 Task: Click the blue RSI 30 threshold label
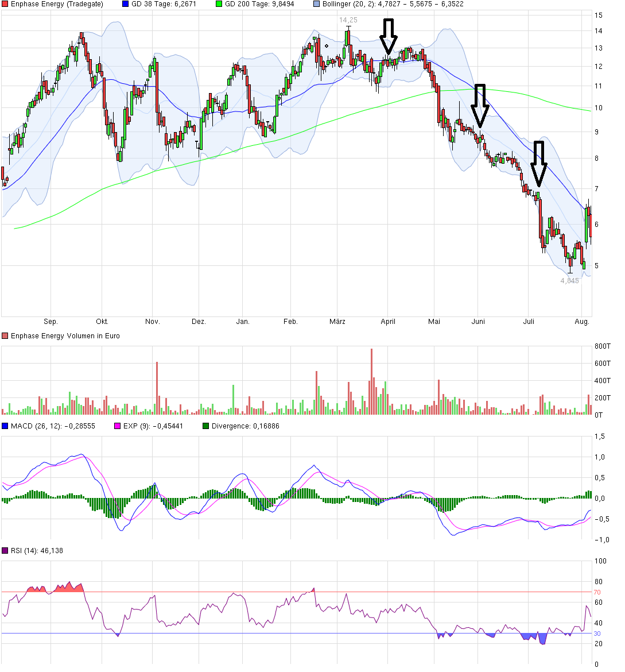597,634
